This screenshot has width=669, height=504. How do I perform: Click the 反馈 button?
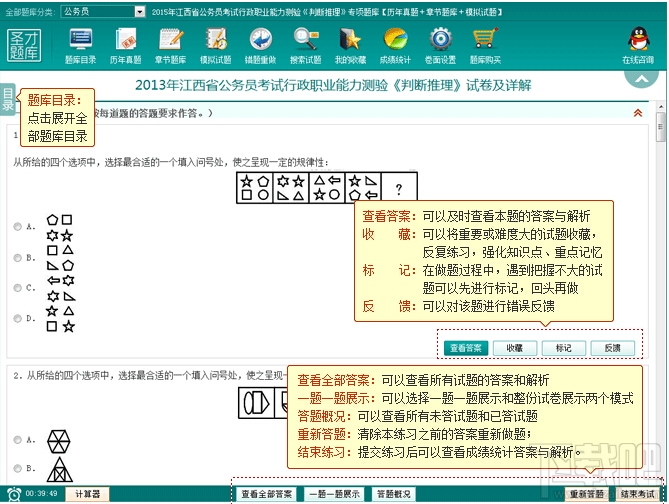click(613, 348)
